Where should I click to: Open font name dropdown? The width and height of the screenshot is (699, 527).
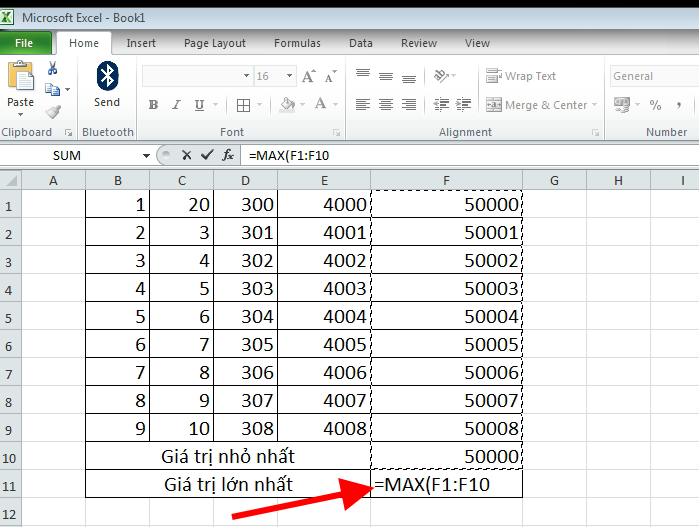pos(246,75)
